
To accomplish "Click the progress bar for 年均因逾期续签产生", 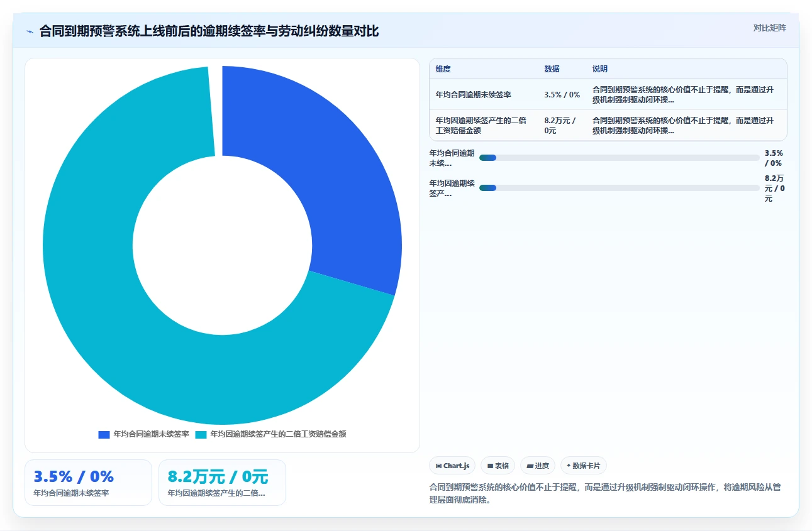I will click(x=620, y=188).
